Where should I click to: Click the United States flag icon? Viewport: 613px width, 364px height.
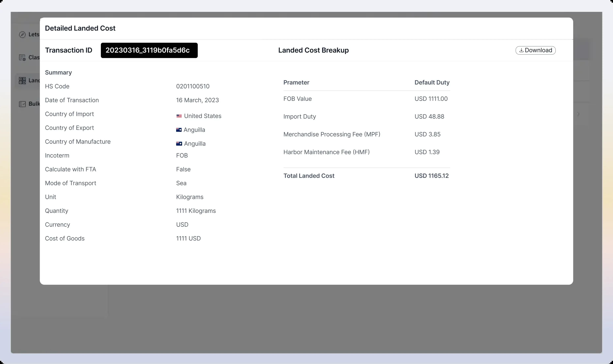tap(179, 116)
